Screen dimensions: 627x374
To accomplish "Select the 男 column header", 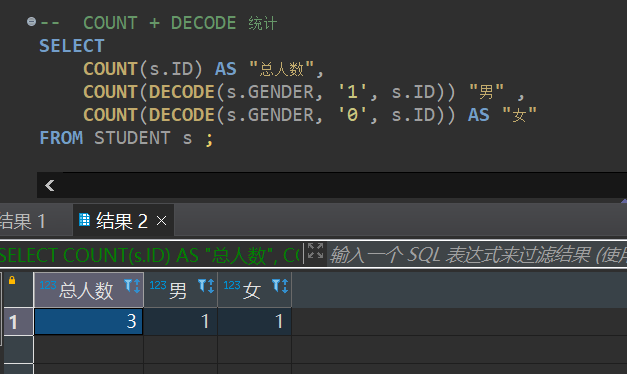I will (181, 290).
